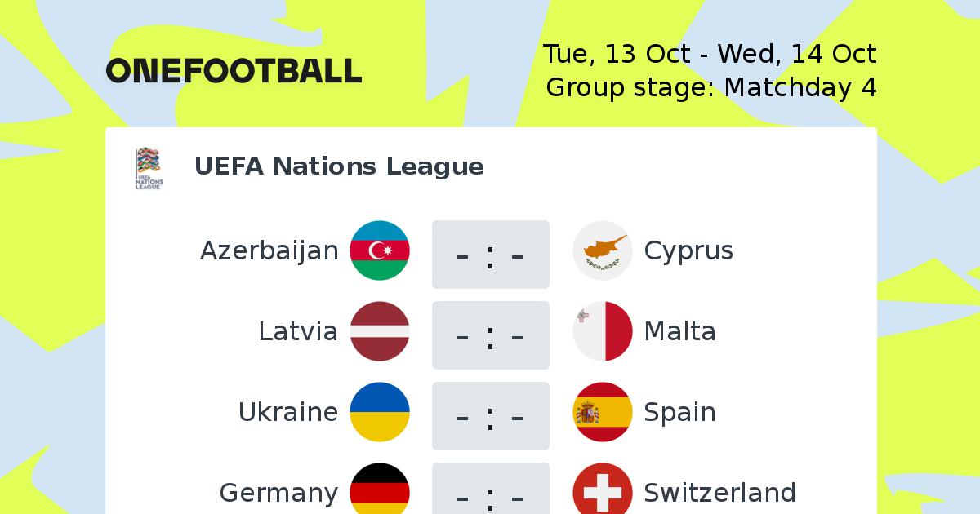This screenshot has height=514, width=980.
Task: Select the Malta flag icon
Action: click(x=603, y=331)
